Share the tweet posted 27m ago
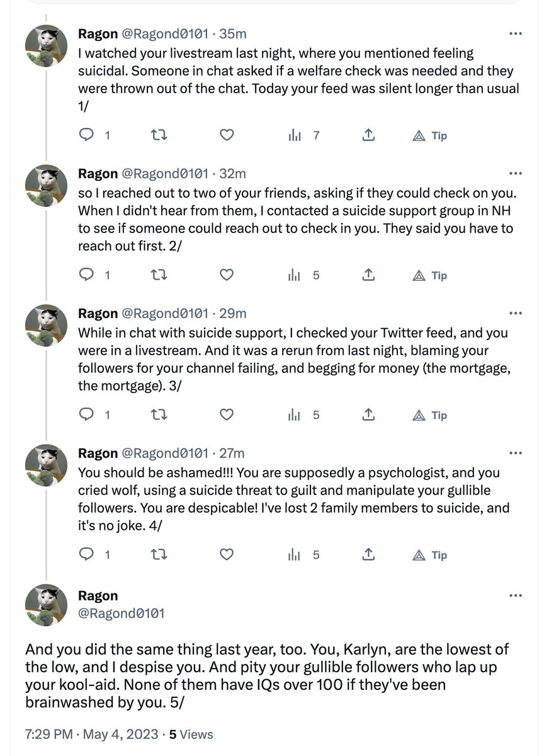This screenshot has height=756, width=549. (x=370, y=554)
